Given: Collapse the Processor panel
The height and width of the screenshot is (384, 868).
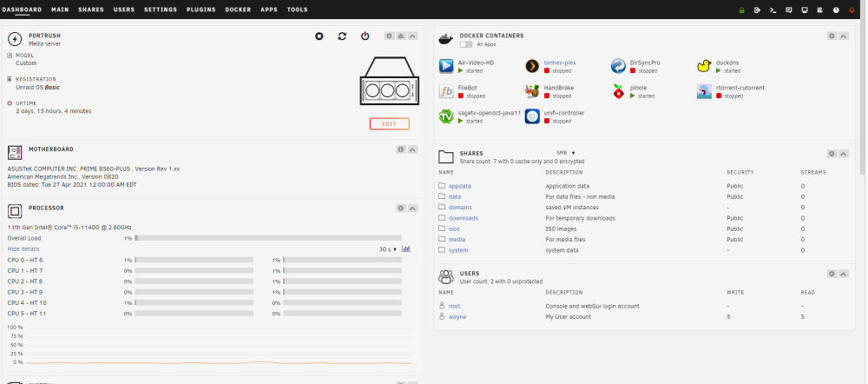Looking at the screenshot, I should 412,209.
